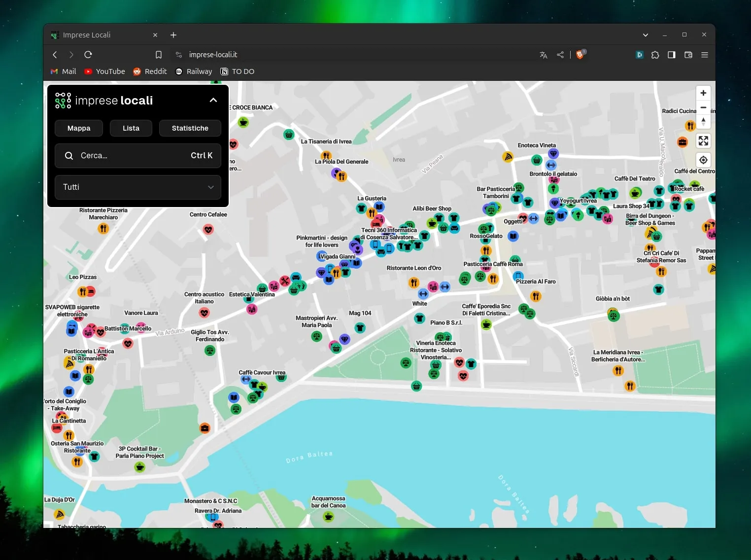751x560 pixels.
Task: Reset map compass bearing north
Action: pos(703,122)
